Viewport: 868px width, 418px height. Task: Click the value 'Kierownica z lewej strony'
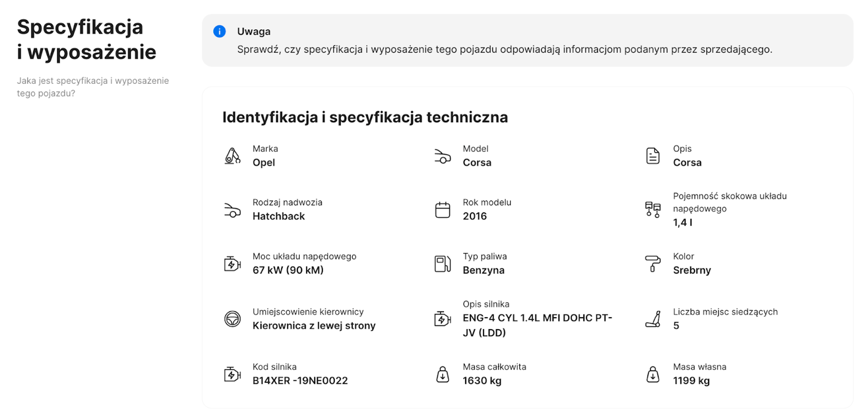314,326
